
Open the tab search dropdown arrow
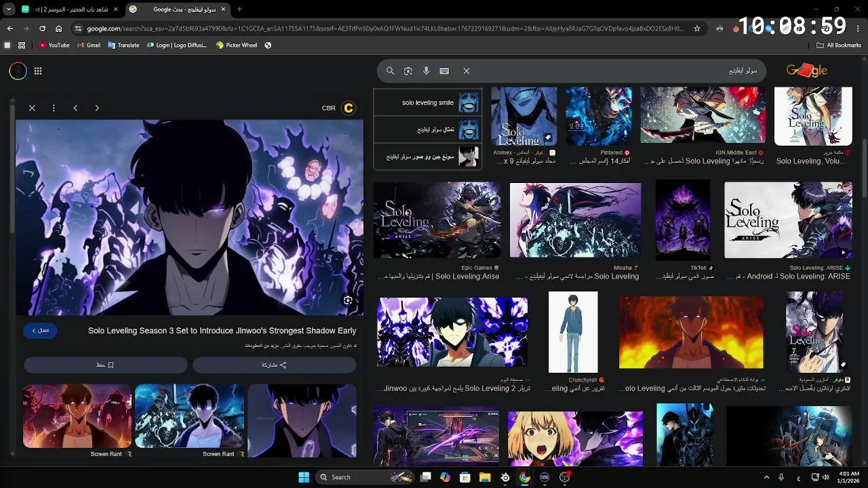pos(7,9)
